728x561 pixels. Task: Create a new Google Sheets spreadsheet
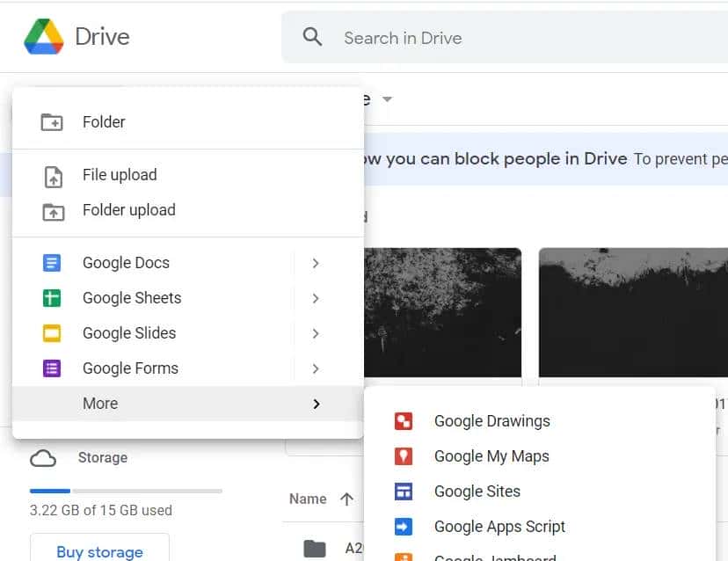(x=131, y=297)
